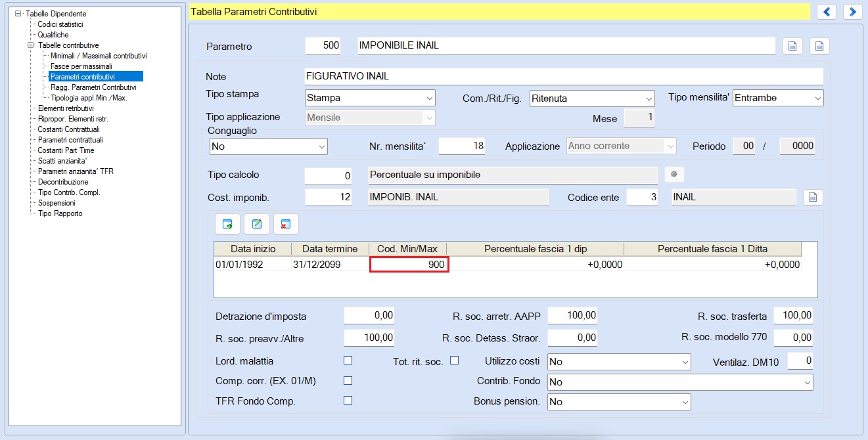This screenshot has height=440, width=868.
Task: Click Codice ente field with 3
Action: tap(642, 197)
